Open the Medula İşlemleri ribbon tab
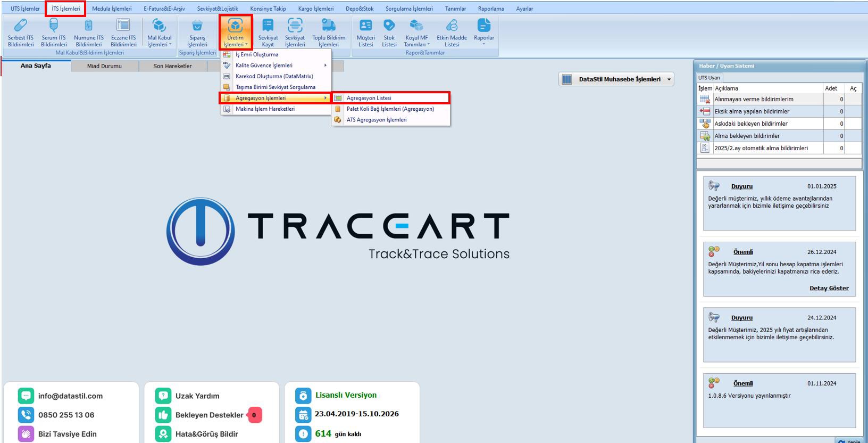 (x=112, y=9)
